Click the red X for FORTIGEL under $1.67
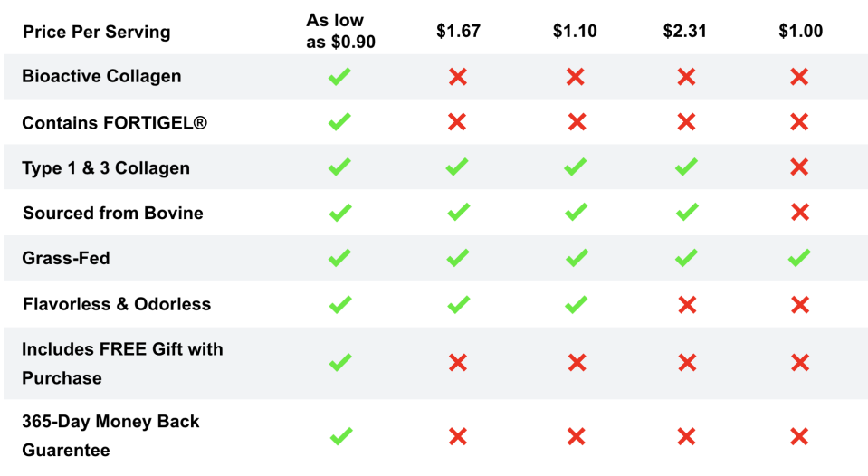The height and width of the screenshot is (476, 868). [x=458, y=122]
